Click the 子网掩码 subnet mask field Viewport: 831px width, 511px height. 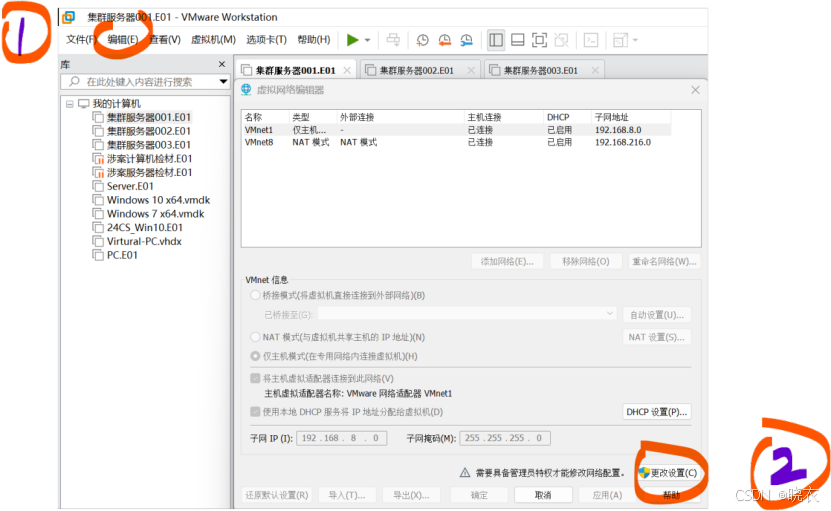click(x=505, y=438)
